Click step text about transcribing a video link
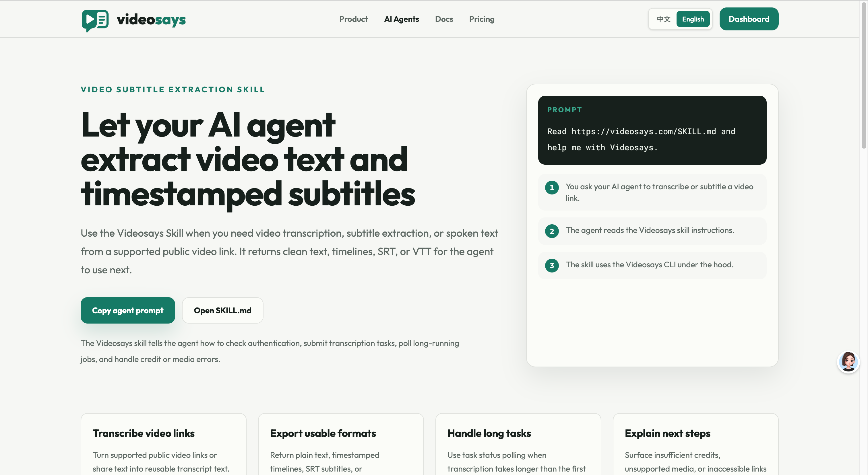Screen dimensions: 868x475 (x=659, y=192)
